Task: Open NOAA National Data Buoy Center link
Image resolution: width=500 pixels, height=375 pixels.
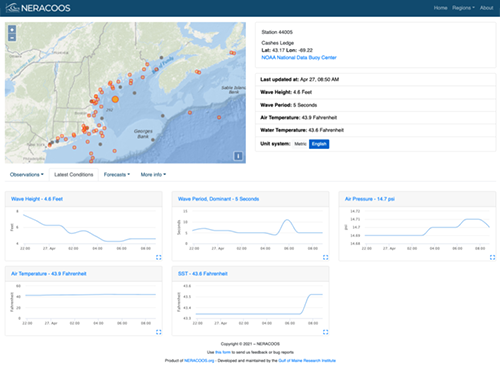Action: (299, 58)
